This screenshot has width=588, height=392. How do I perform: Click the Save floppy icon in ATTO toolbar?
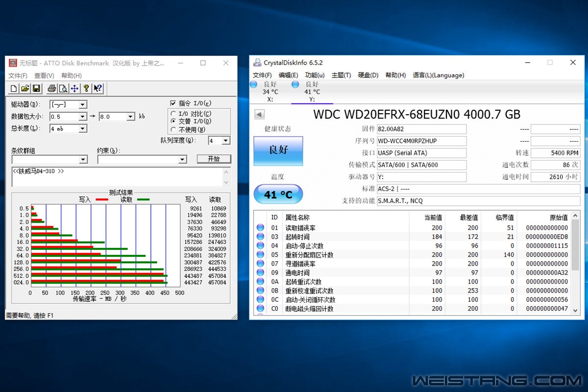[x=36, y=88]
